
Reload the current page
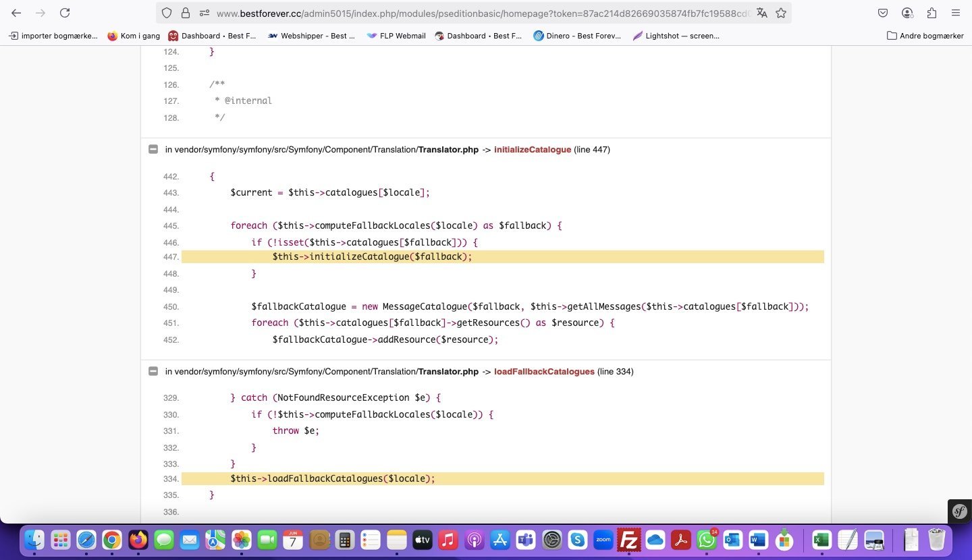tap(65, 13)
